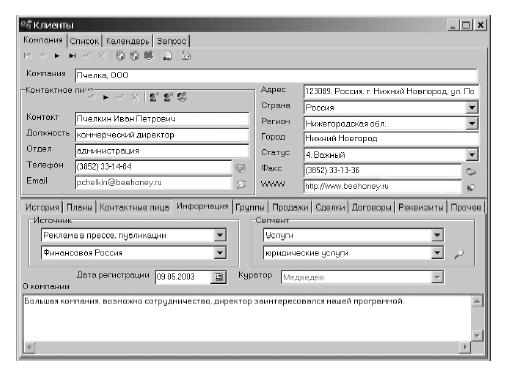Viewport: 505px width, 371px height.
Task: Click the Отдел field
Action: click(162, 151)
